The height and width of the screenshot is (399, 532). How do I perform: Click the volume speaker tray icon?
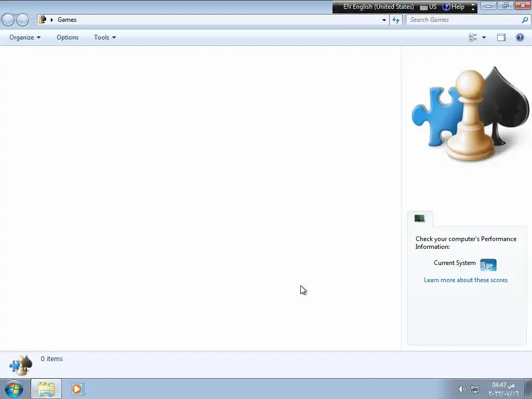(462, 389)
